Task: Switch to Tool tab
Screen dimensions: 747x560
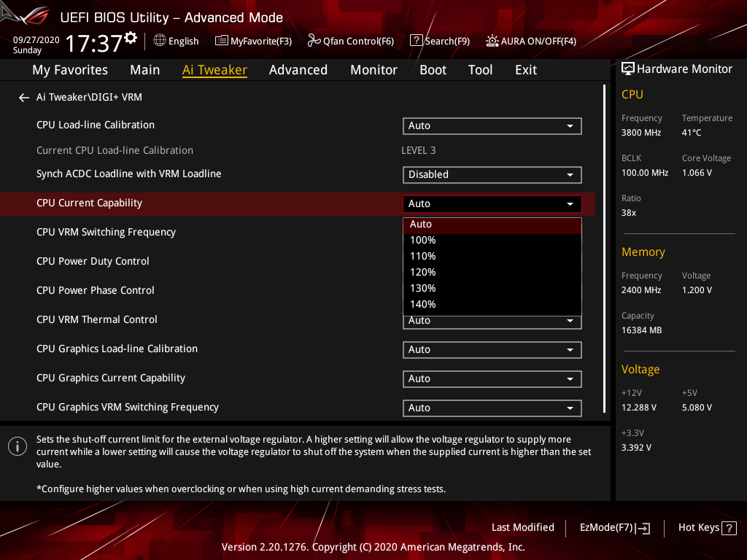Action: pyautogui.click(x=480, y=70)
